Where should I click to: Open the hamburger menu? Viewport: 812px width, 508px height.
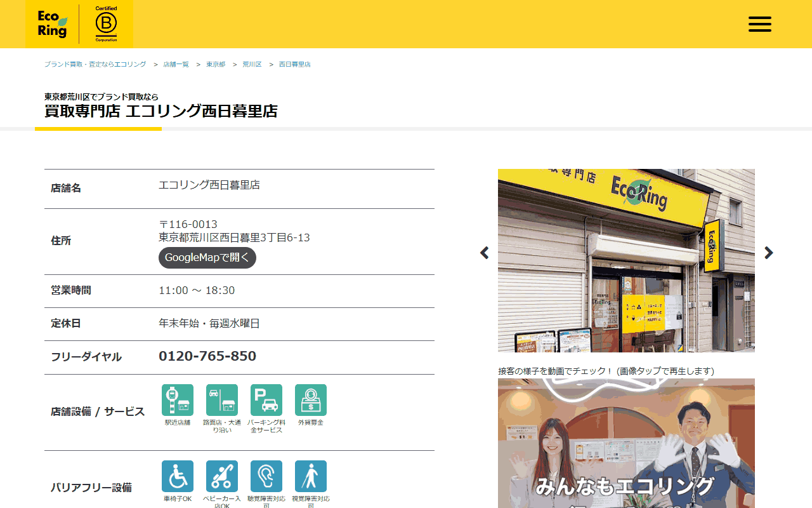pyautogui.click(x=759, y=24)
